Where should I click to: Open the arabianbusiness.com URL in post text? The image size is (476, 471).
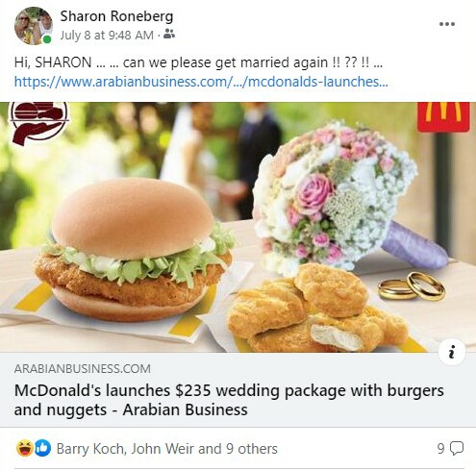[x=201, y=82]
